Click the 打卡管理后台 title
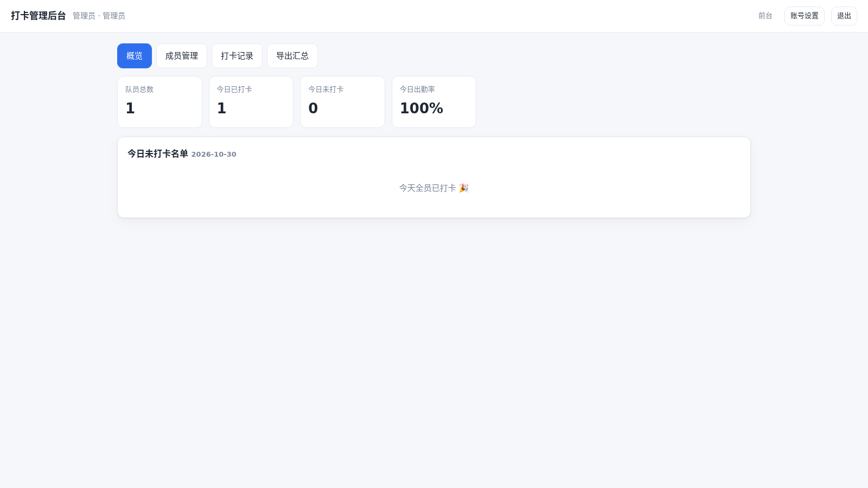Screen dimensions: 868x488 pyautogui.click(x=39, y=16)
